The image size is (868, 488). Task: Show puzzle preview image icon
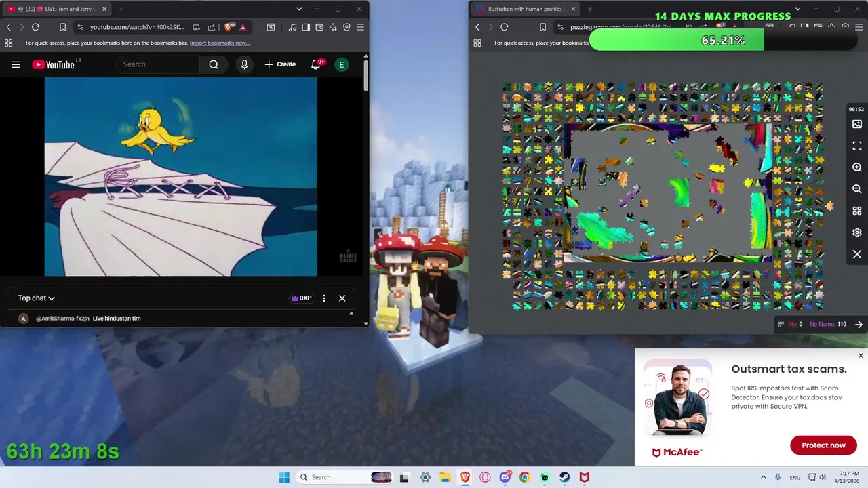coord(857,124)
